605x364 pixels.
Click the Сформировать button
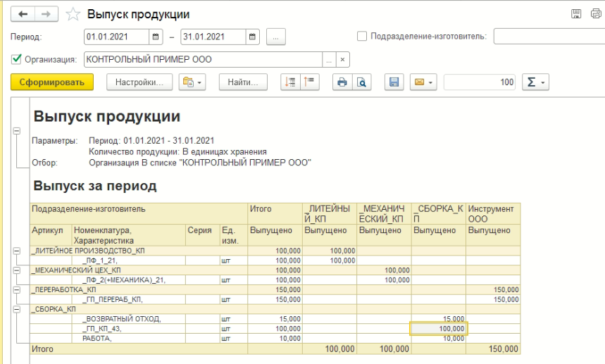click(x=52, y=82)
